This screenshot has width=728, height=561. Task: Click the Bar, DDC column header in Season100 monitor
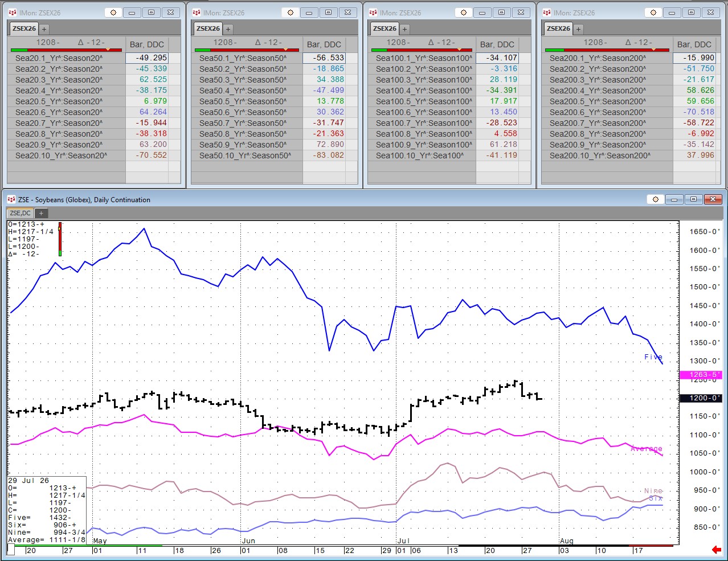tap(497, 44)
